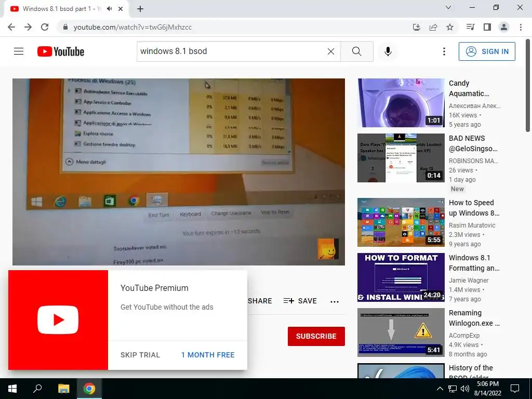Click channel name ACompExp
Screen dimensions: 532x399
464,335
